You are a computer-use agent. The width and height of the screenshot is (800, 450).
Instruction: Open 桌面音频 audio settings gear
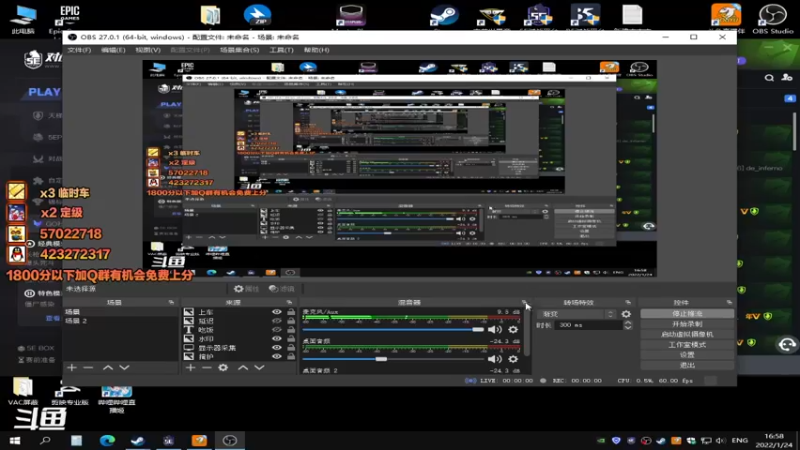click(513, 359)
